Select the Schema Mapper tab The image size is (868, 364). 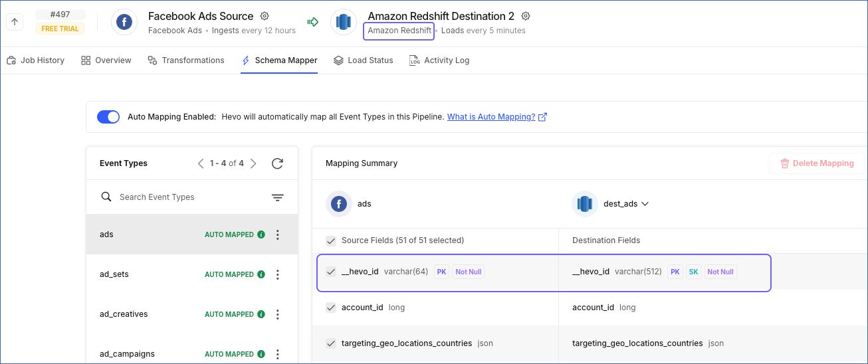click(x=279, y=60)
